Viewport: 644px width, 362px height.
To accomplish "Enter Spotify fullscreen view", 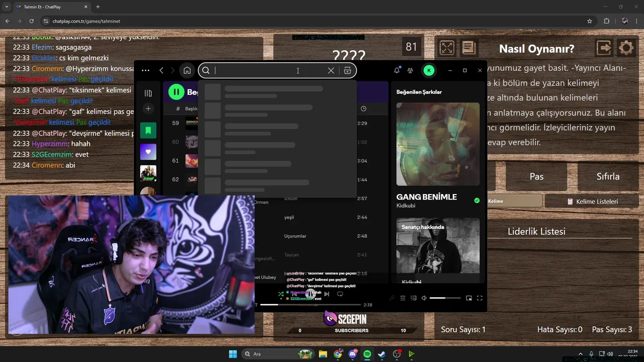I will [479, 298].
